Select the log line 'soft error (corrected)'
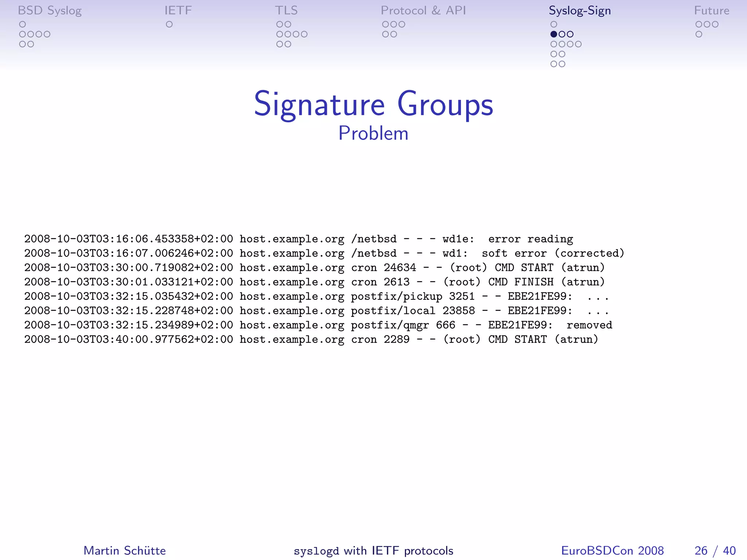The width and height of the screenshot is (747, 560). coord(324,253)
